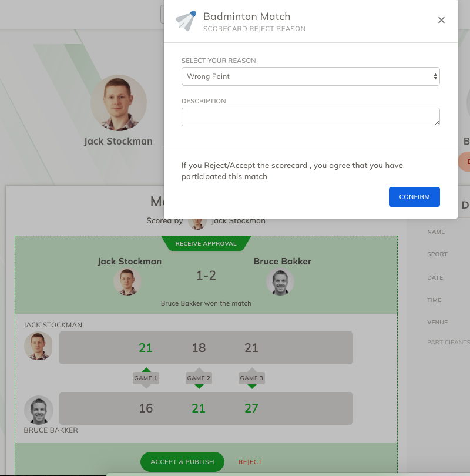Image resolution: width=470 pixels, height=476 pixels.
Task: Click the Jack Stockman name under large photo
Action: pos(118,141)
